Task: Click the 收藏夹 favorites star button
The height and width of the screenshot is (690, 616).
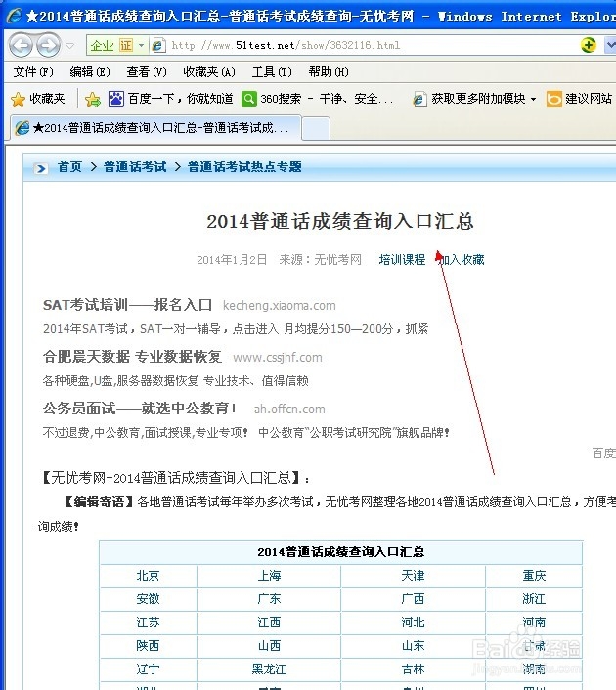Action: coord(38,99)
